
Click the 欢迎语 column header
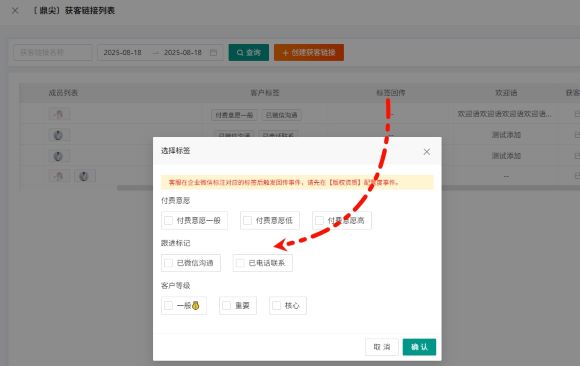506,93
